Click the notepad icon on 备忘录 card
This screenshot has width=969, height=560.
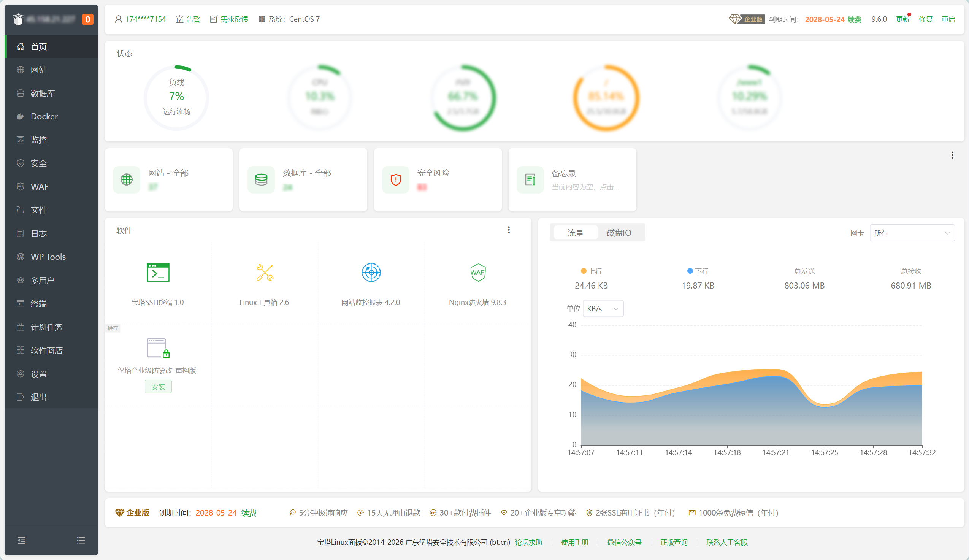(x=530, y=179)
